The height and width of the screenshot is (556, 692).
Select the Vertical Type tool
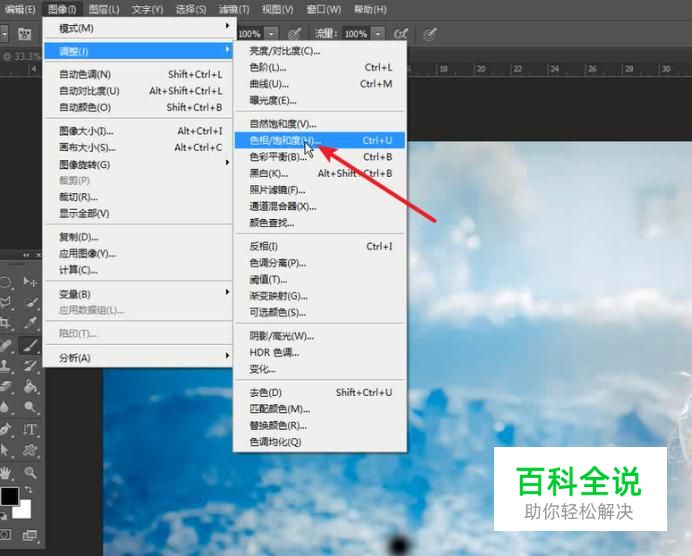point(30,429)
